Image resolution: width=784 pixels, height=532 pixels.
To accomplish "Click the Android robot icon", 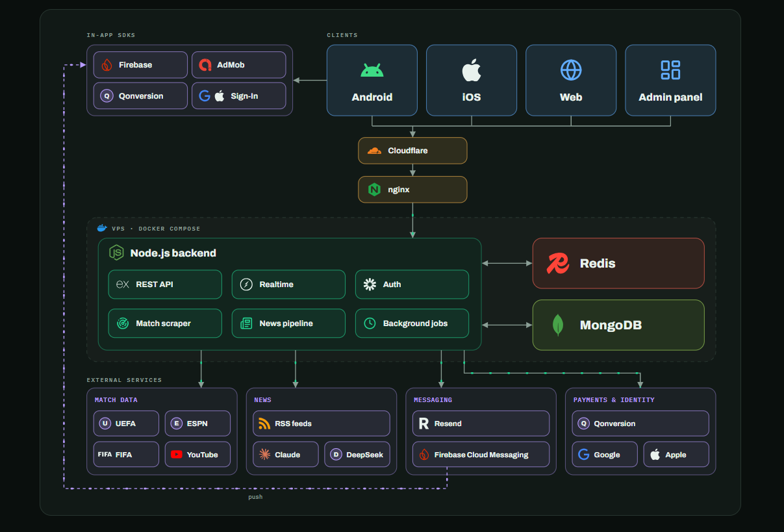I will coord(372,70).
